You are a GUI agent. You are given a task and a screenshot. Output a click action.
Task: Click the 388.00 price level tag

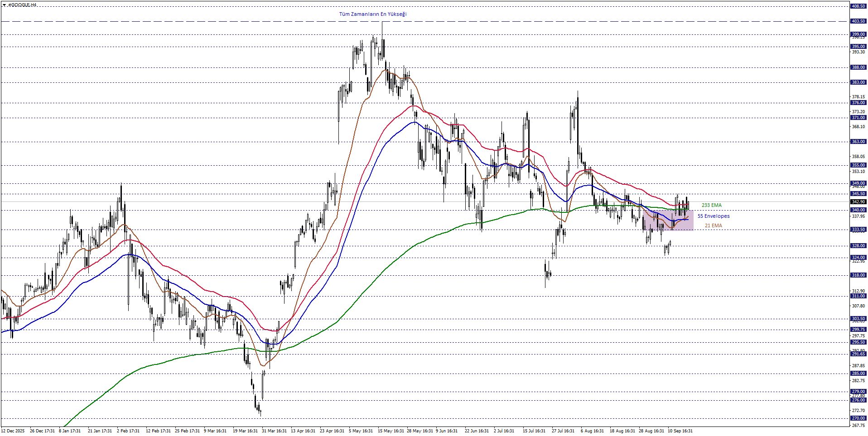[x=858, y=67]
